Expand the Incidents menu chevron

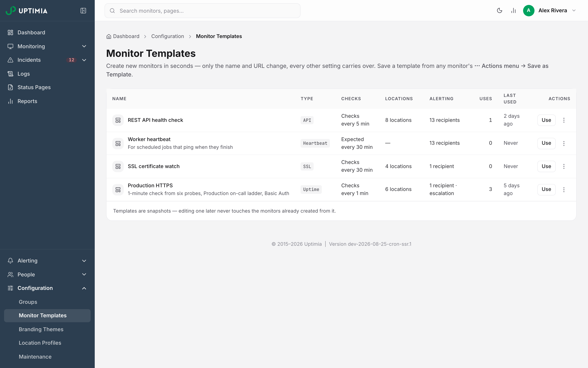tap(84, 60)
